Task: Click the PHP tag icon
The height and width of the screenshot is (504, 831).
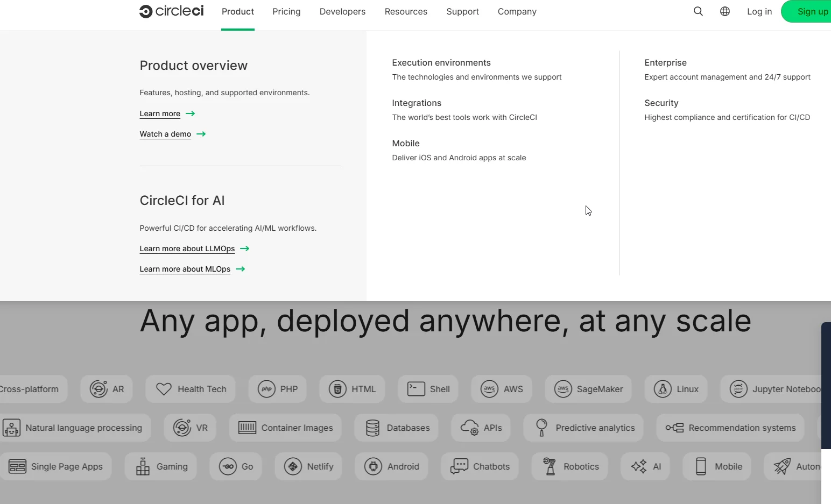Action: [x=266, y=389]
